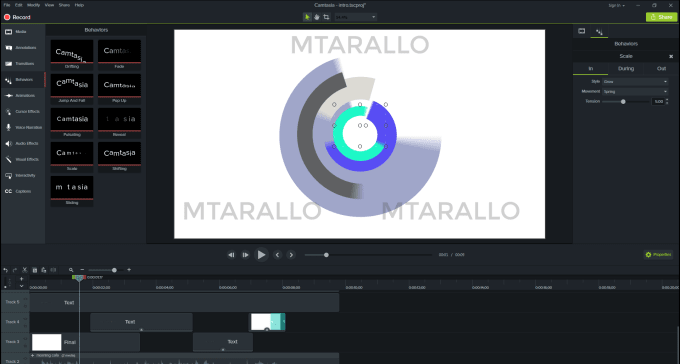
Task: Open the Media tab in sidebar
Action: pos(23,32)
